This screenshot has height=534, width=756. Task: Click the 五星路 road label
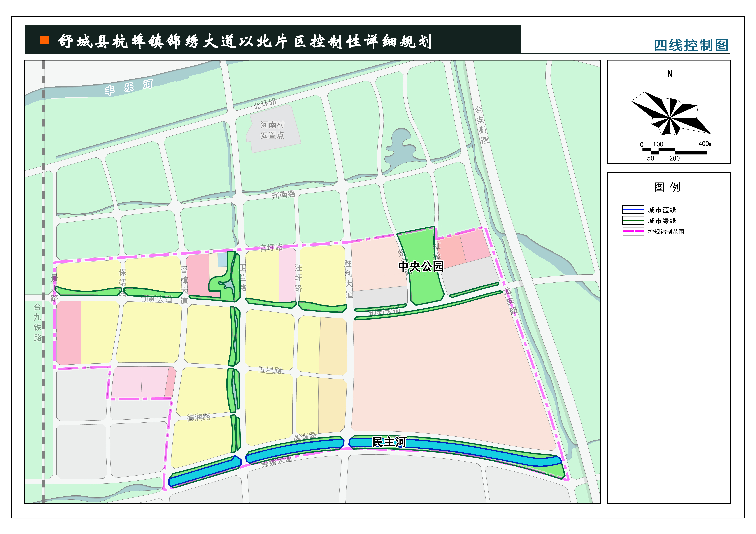tap(270, 370)
